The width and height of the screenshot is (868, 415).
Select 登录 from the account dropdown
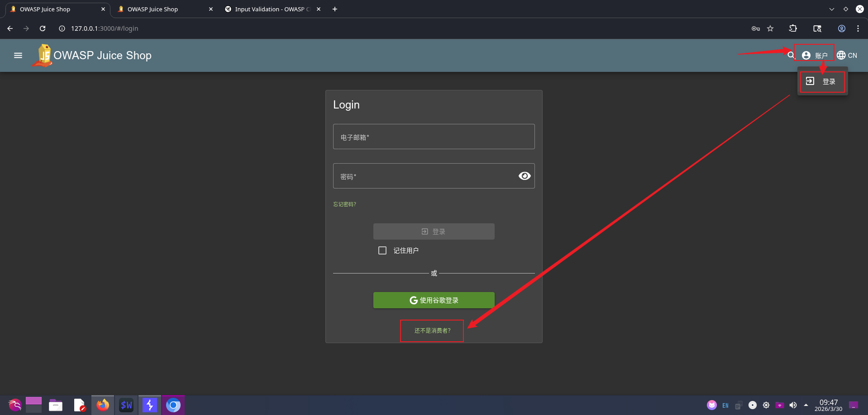(822, 81)
